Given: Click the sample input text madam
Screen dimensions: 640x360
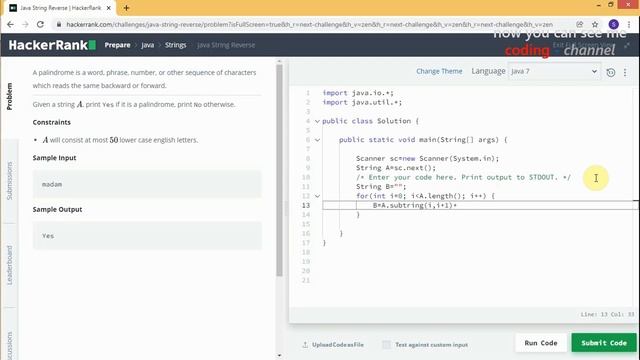Looking at the screenshot, I should [52, 184].
